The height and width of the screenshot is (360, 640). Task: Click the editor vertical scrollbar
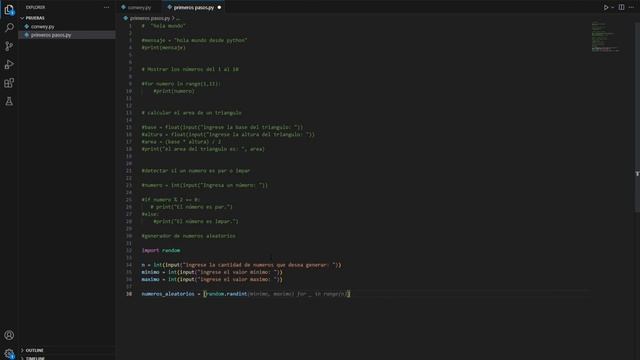(x=637, y=116)
